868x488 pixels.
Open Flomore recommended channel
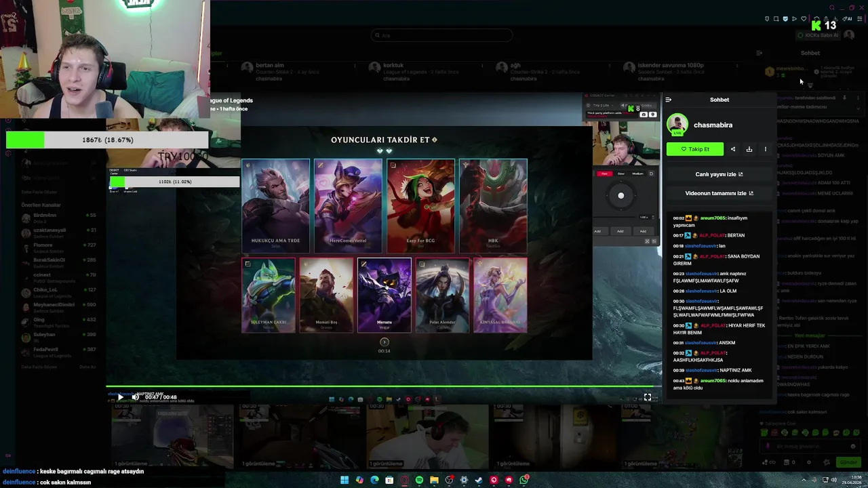[59, 247]
